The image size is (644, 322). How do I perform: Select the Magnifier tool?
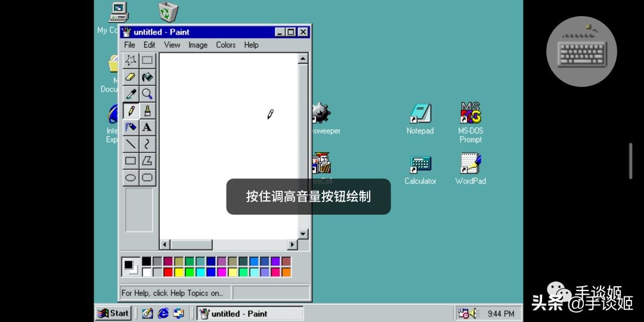[x=147, y=94]
